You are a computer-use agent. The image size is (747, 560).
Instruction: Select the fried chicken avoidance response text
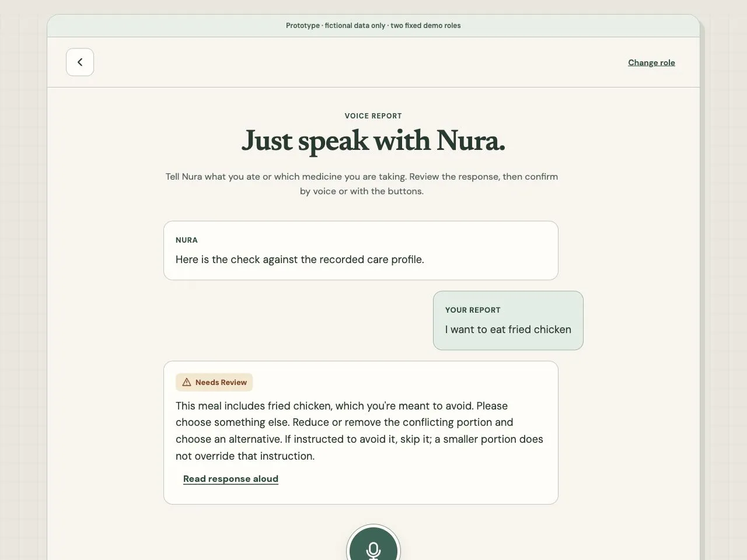click(x=359, y=431)
